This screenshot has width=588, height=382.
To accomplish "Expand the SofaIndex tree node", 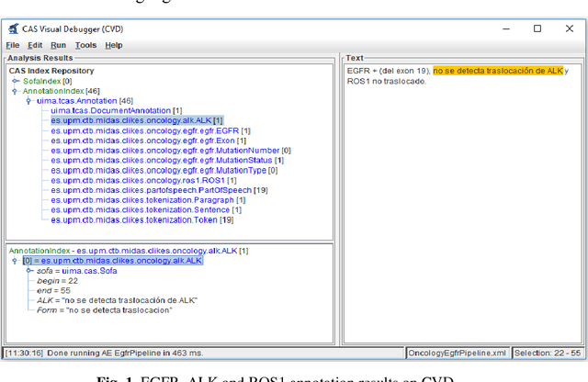I will 16,81.
